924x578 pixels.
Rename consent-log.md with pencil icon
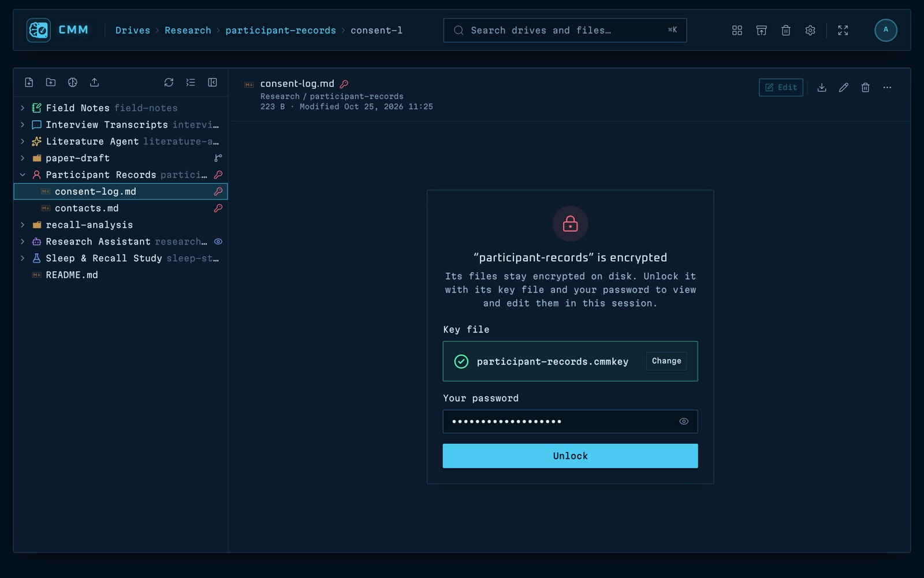[x=844, y=87]
